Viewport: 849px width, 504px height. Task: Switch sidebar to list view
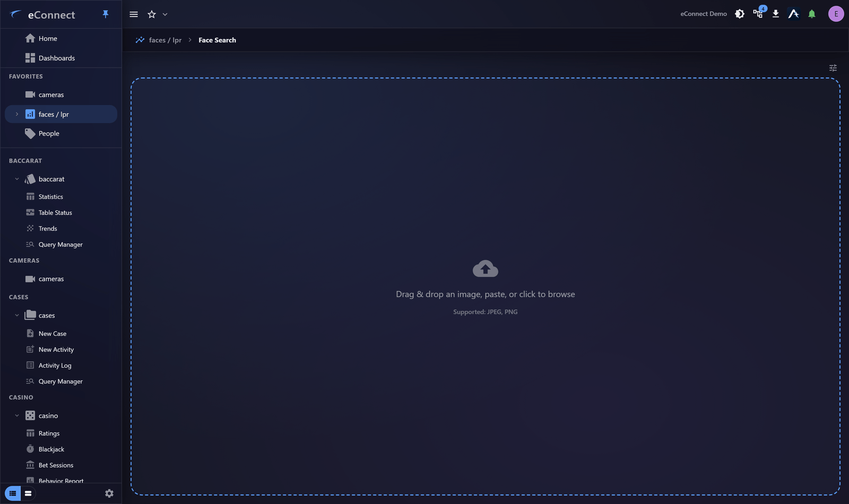click(x=13, y=493)
